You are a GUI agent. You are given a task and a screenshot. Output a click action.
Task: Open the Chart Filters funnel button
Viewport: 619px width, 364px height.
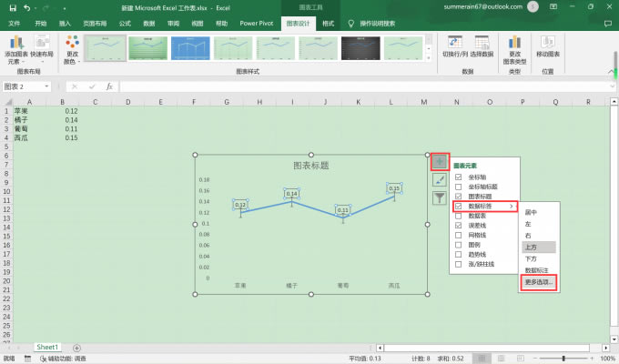point(440,197)
